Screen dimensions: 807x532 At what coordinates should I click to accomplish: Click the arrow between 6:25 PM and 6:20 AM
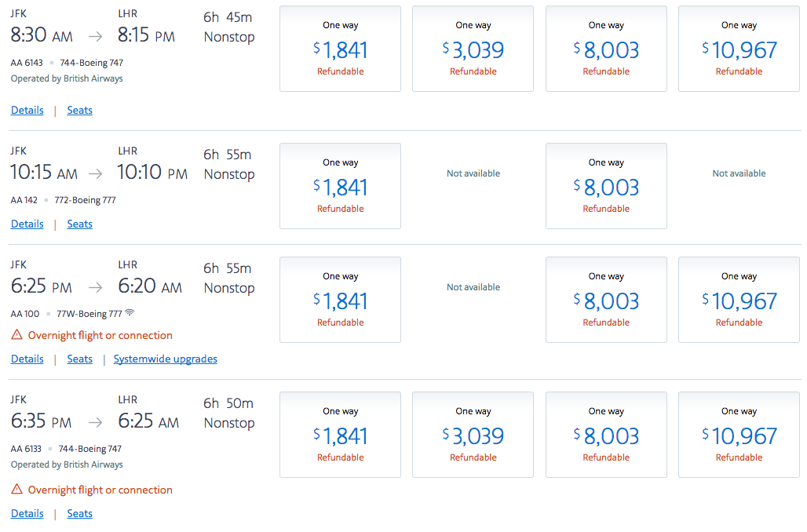(95, 288)
